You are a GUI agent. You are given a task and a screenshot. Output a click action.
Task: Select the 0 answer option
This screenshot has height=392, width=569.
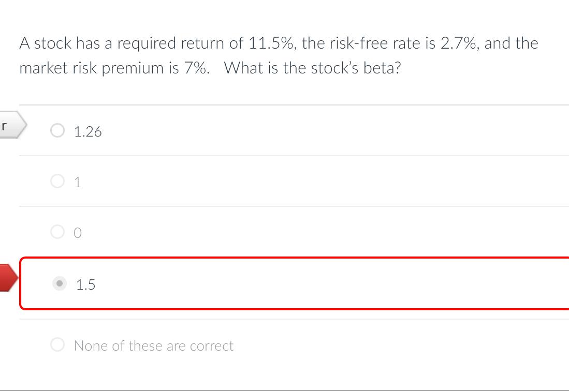click(57, 233)
